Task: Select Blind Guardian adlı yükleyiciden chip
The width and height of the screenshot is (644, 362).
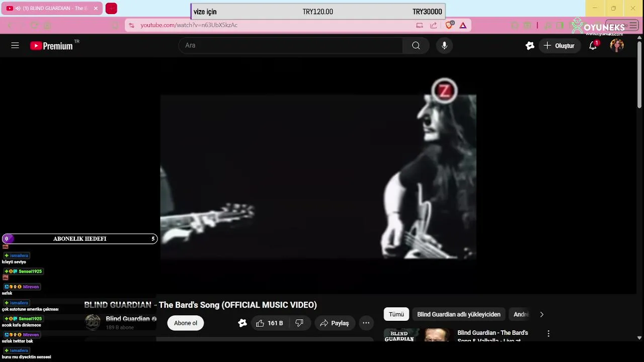Action: click(x=459, y=314)
